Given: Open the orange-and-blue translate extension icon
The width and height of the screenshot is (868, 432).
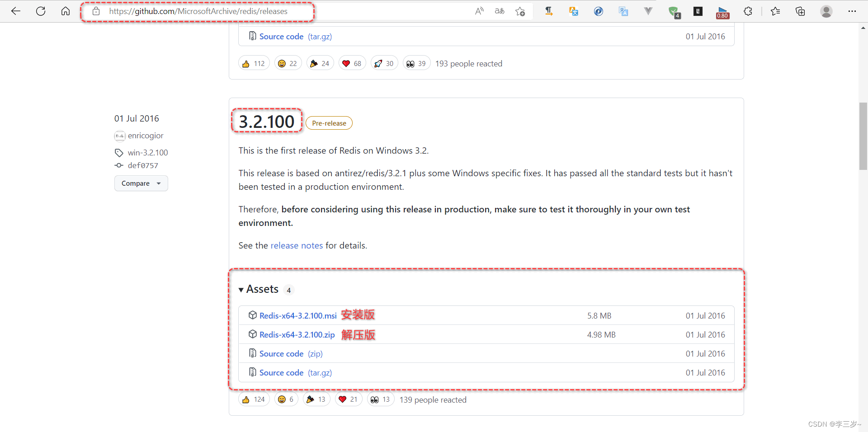Looking at the screenshot, I should 574,11.
